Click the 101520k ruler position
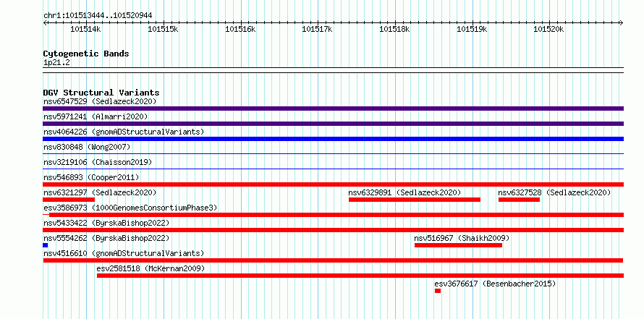Viewport: 644px width, 319px height. tap(548, 29)
